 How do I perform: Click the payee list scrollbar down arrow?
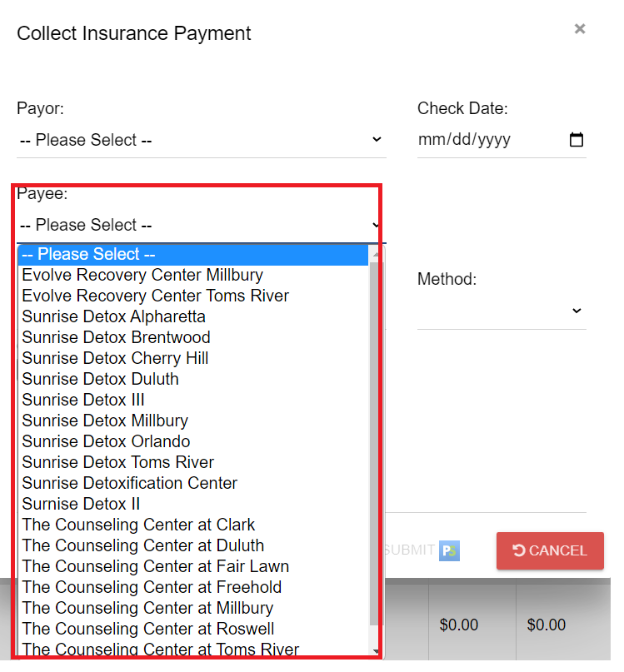376,651
